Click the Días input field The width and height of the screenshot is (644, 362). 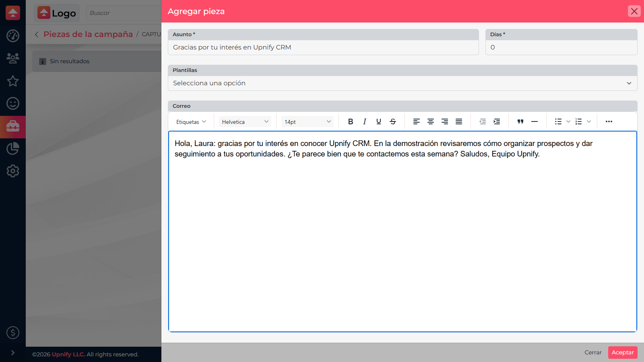[x=561, y=47]
